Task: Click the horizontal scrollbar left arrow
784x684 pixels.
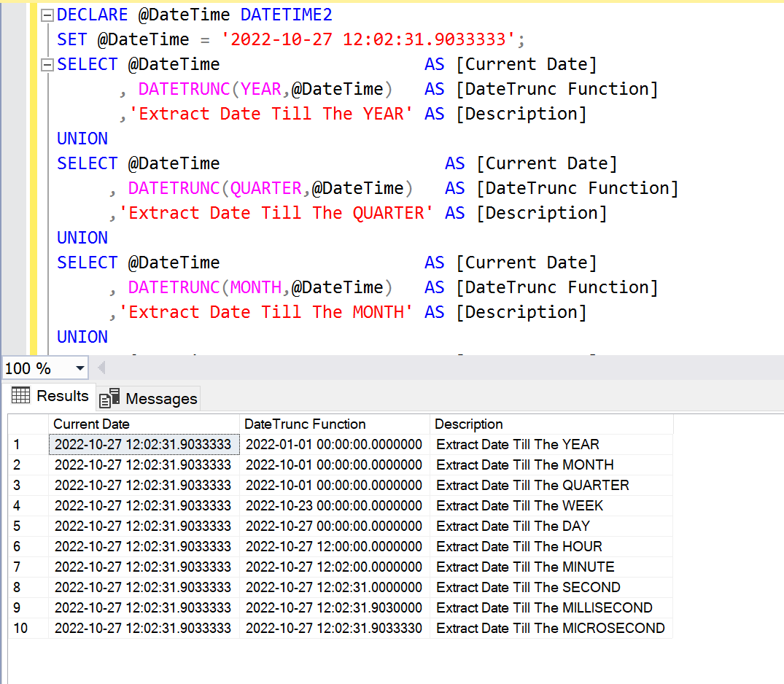Action: point(100,368)
